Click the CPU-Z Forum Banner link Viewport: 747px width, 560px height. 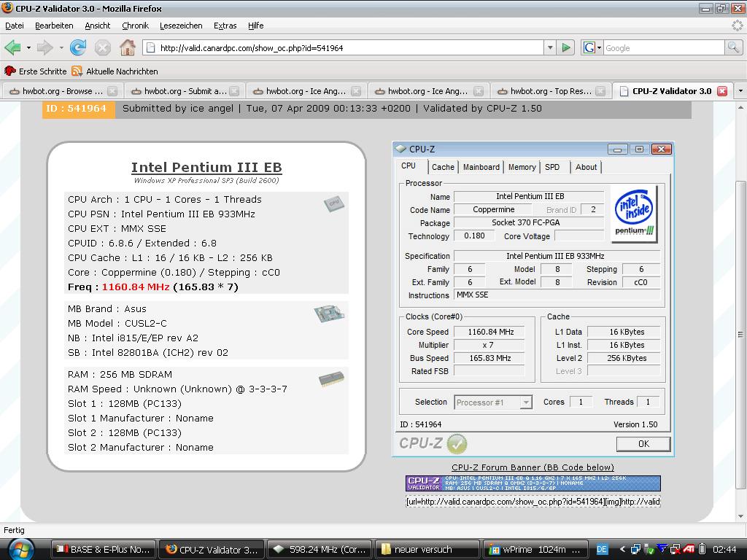pyautogui.click(x=533, y=467)
